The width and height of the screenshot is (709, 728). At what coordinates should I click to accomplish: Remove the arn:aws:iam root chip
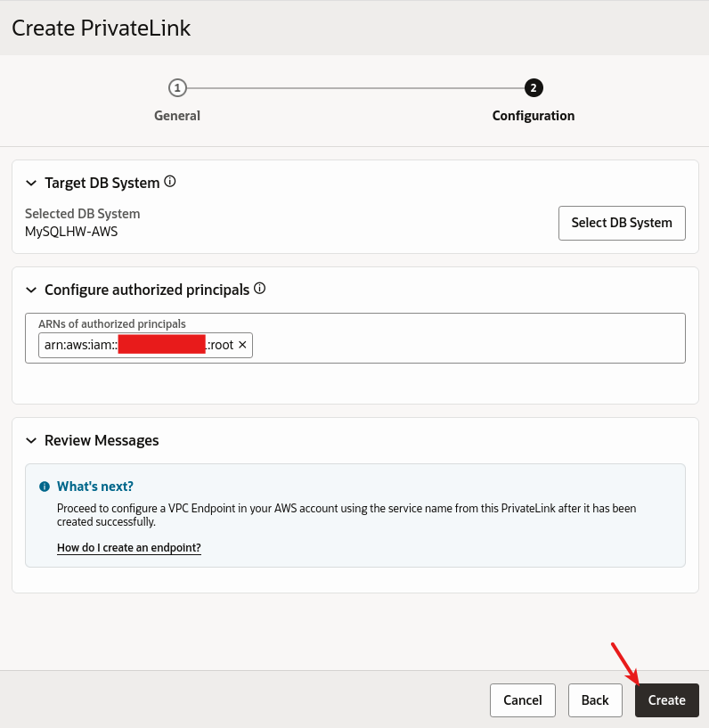242,345
